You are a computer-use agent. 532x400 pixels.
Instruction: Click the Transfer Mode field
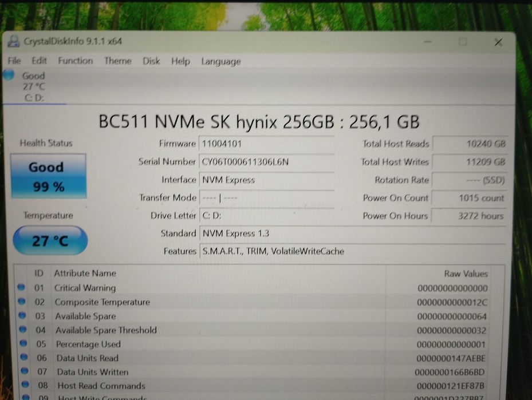(x=267, y=197)
